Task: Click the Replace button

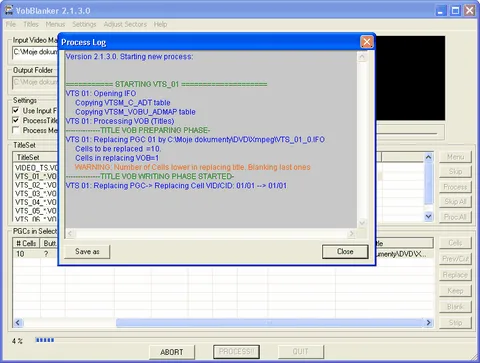Action: point(455,275)
